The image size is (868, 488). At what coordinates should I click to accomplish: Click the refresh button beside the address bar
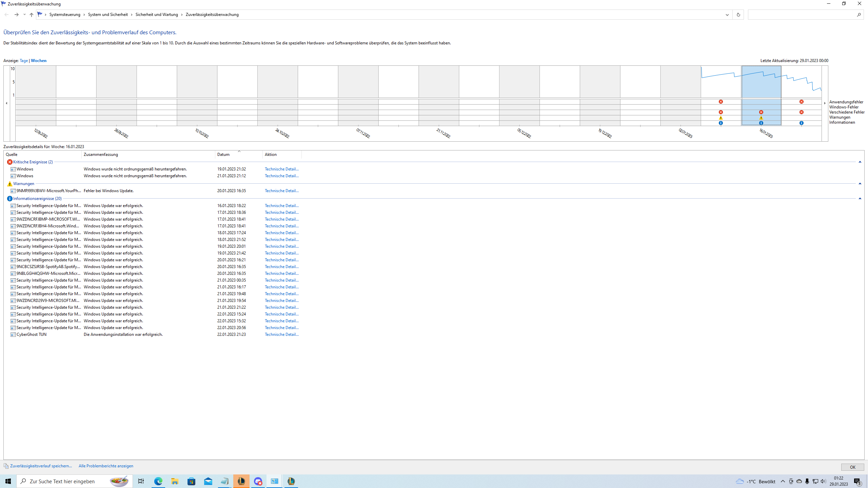click(x=738, y=15)
